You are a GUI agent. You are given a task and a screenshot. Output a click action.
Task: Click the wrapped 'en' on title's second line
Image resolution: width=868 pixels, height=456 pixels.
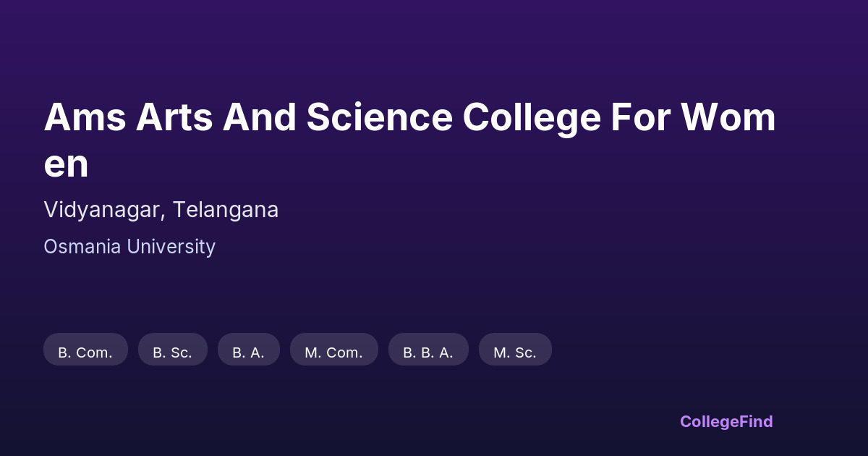66,164
